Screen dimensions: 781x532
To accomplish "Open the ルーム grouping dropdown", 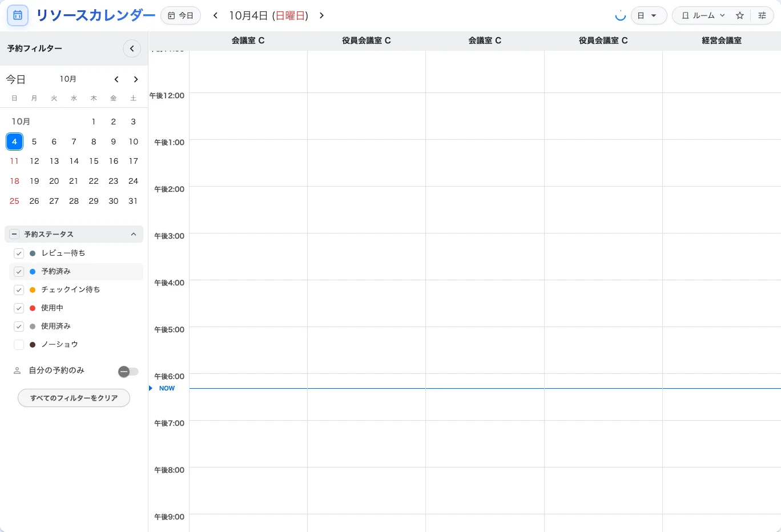I will coord(703,15).
